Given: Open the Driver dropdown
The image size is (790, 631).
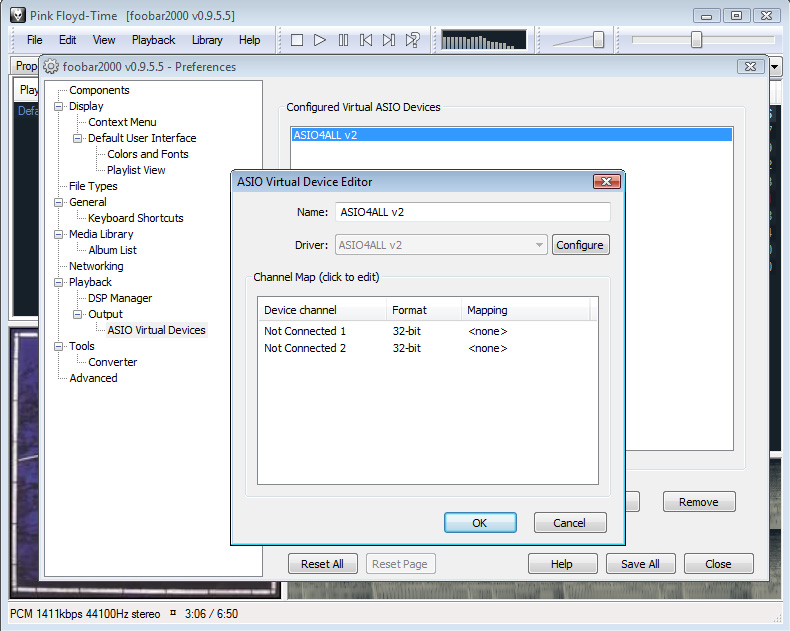Looking at the screenshot, I should [441, 245].
